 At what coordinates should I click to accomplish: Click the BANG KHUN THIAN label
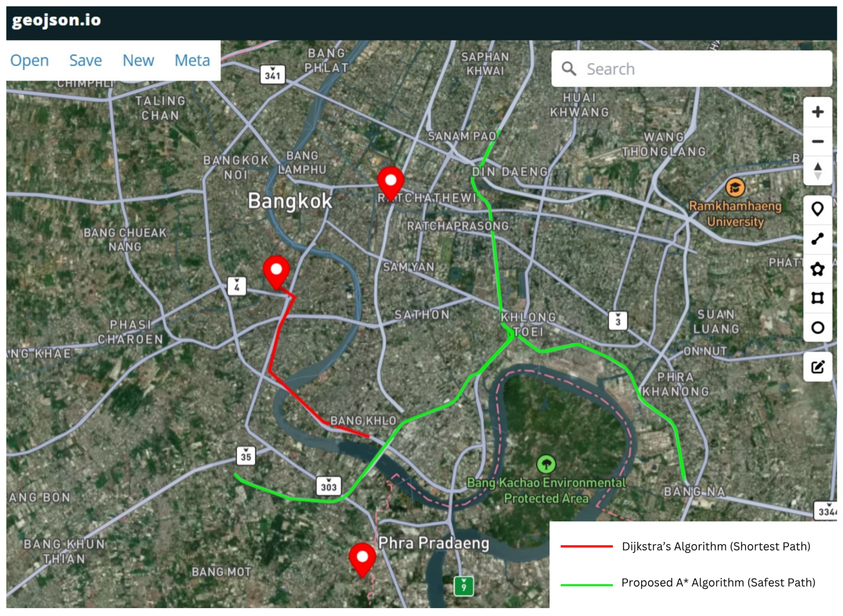click(x=64, y=552)
